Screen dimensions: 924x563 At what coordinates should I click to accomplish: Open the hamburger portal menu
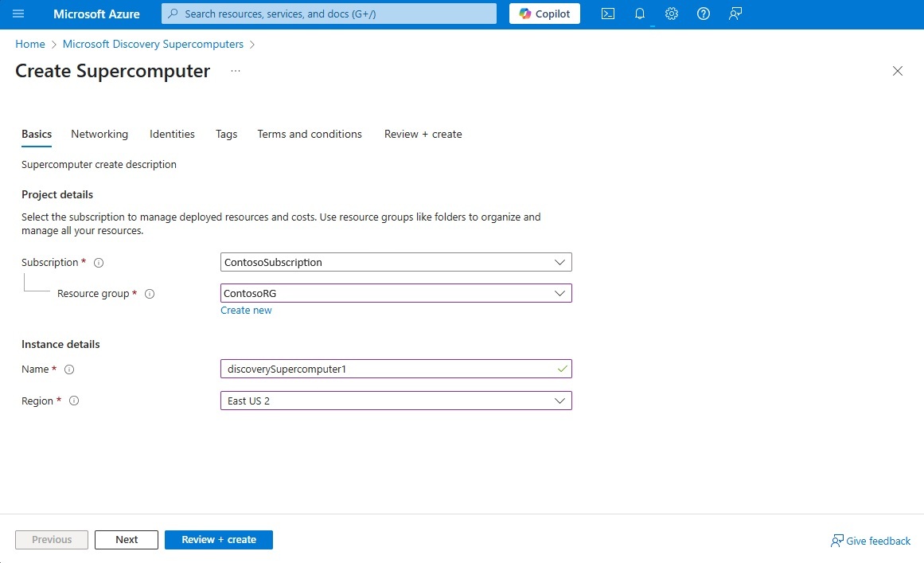pyautogui.click(x=18, y=14)
